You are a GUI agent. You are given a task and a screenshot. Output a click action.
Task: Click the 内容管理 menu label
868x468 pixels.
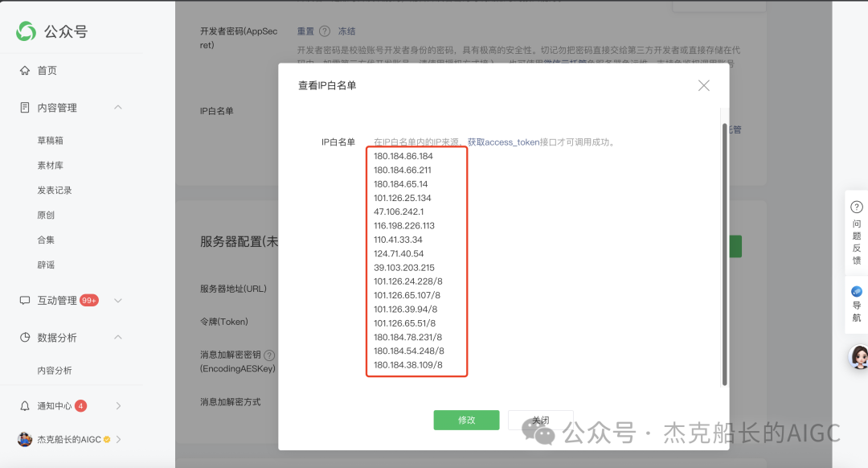click(57, 108)
